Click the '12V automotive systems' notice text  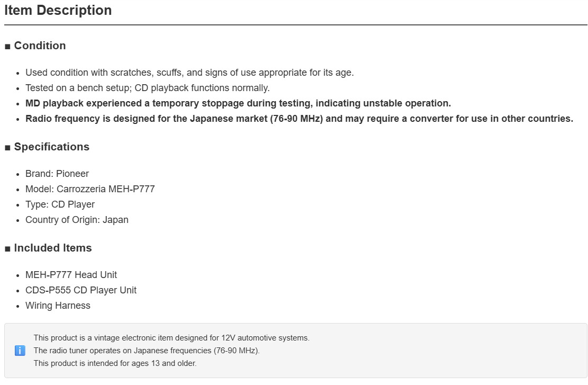pos(171,338)
